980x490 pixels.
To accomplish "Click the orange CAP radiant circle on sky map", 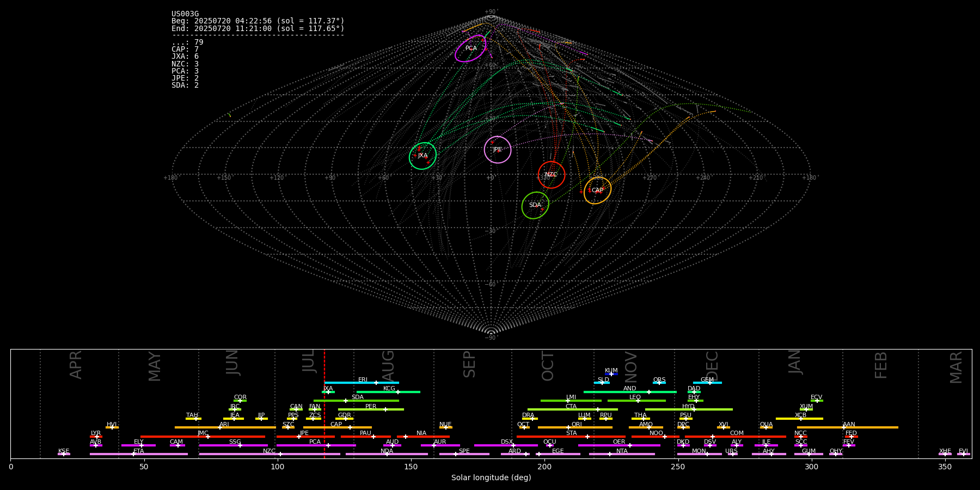I will pos(598,191).
